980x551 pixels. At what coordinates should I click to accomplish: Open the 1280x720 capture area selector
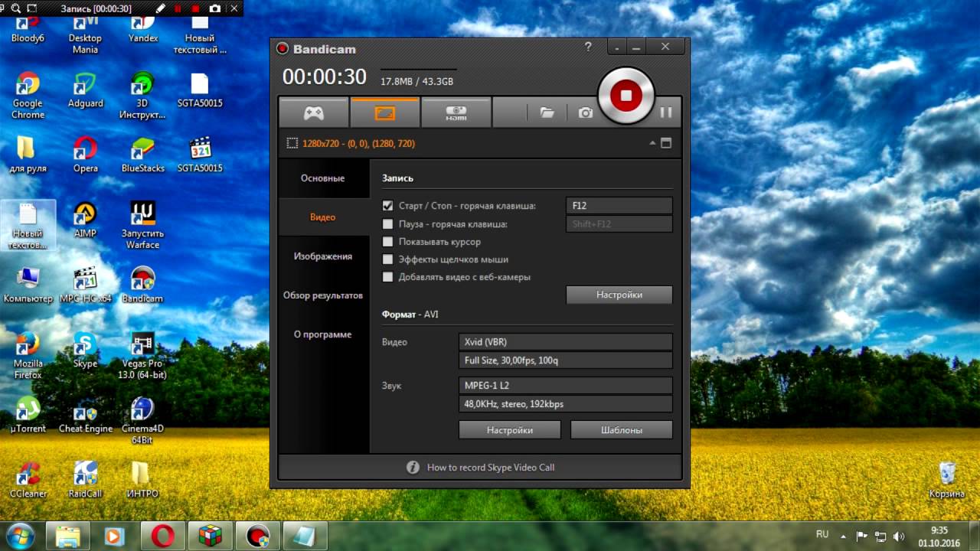[x=351, y=143]
